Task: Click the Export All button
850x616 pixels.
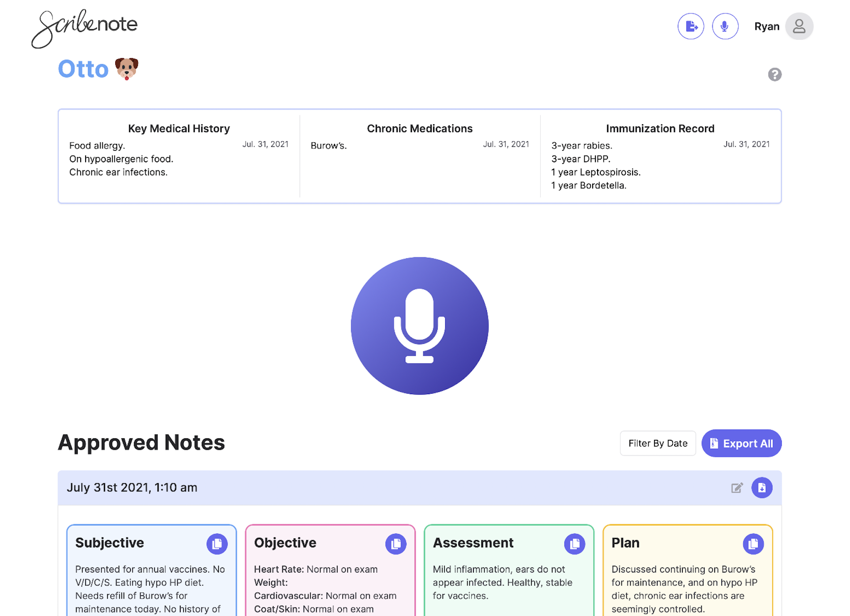Action: tap(742, 443)
